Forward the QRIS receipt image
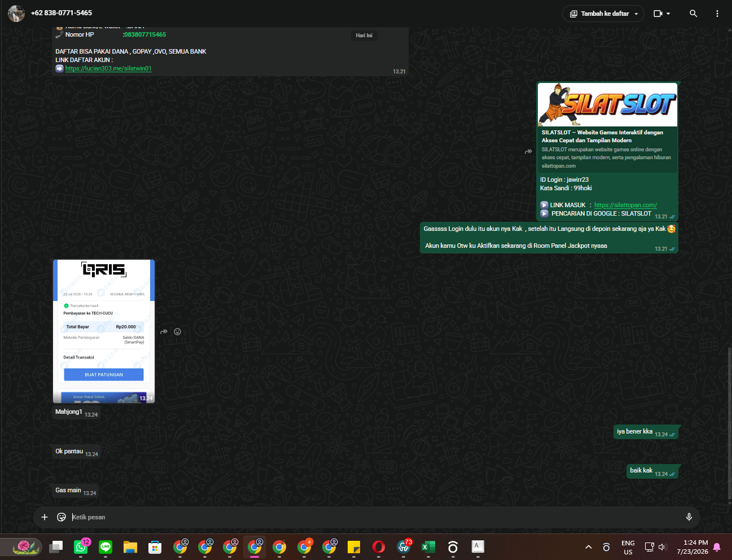 164,331
